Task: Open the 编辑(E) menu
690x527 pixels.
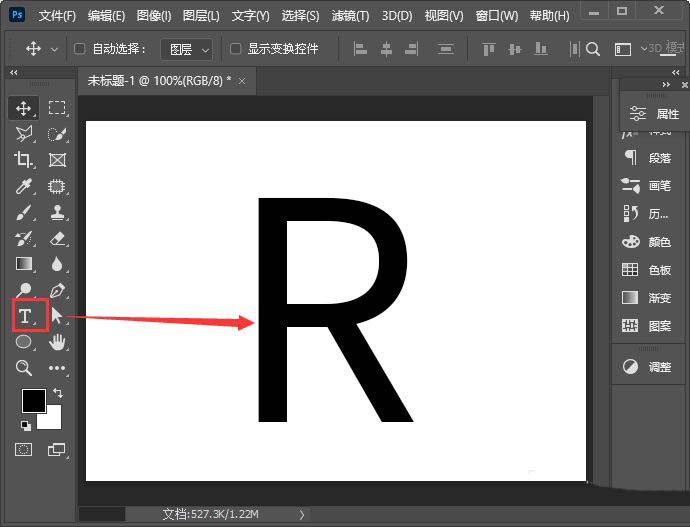Action: coord(106,16)
